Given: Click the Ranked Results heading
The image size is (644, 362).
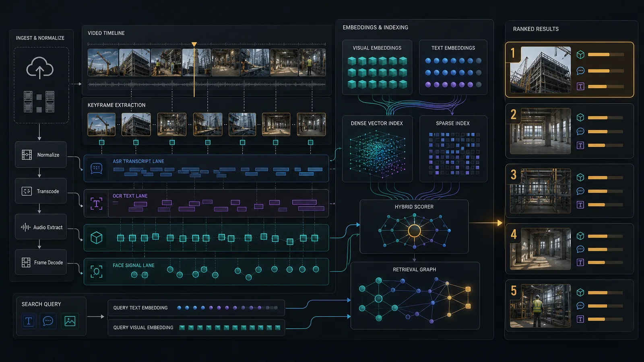Looking at the screenshot, I should 536,29.
